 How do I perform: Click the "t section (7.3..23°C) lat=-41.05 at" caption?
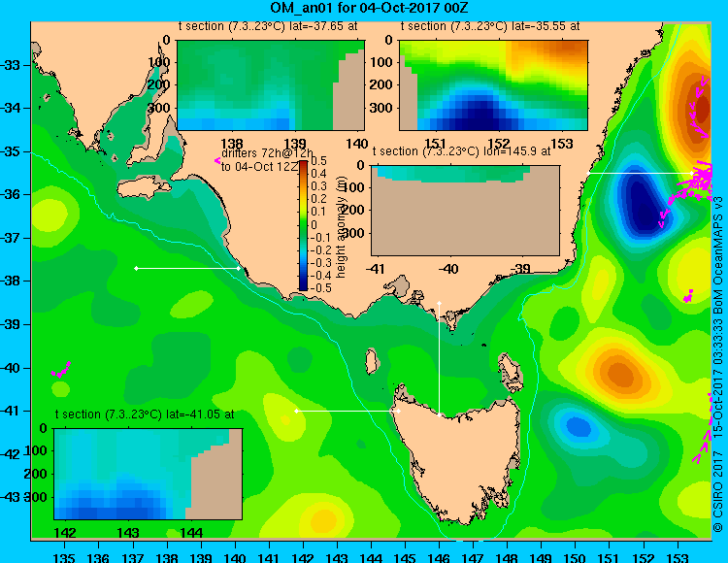click(145, 414)
